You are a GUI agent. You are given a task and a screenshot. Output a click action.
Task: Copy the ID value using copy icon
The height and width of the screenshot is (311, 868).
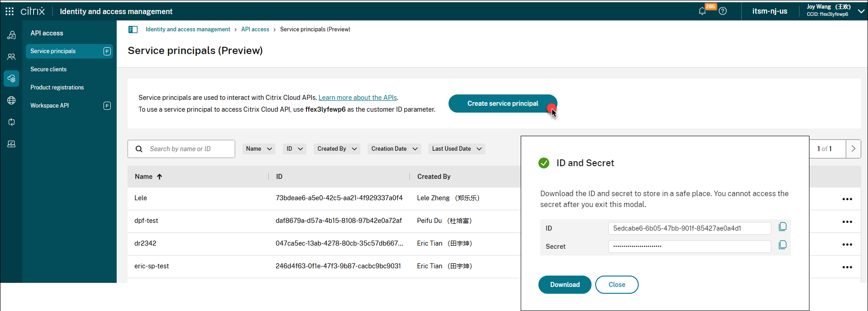tap(783, 227)
